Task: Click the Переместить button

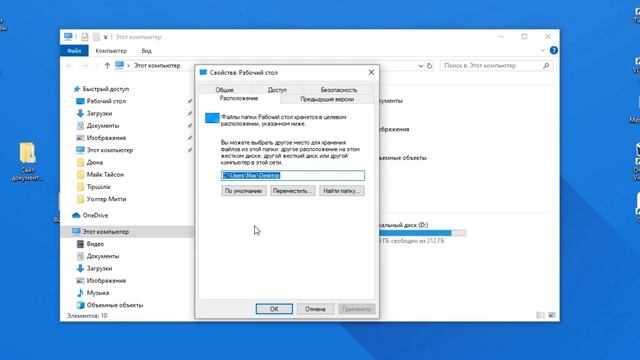Action: pos(293,191)
